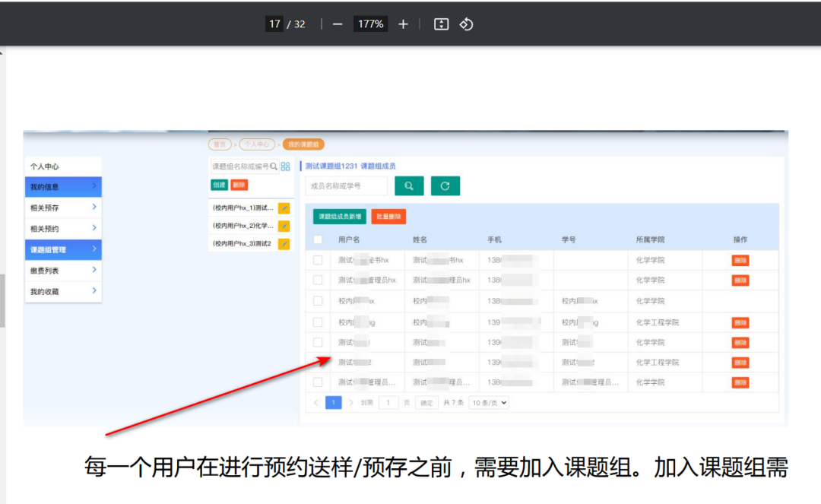
Task: Click the 共 7 条 total count text
Action: coord(453,402)
